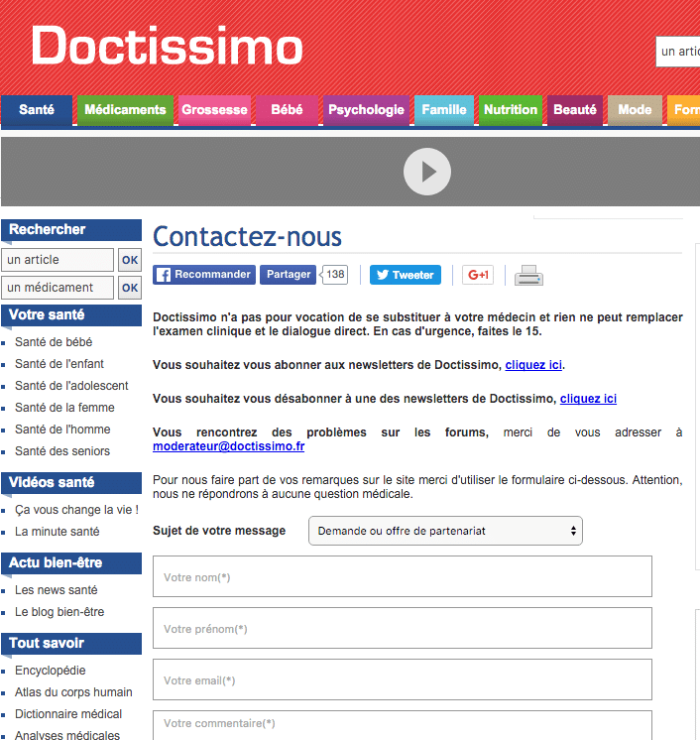Click OK next to 'un médicament'
The width and height of the screenshot is (700, 740).
130,288
